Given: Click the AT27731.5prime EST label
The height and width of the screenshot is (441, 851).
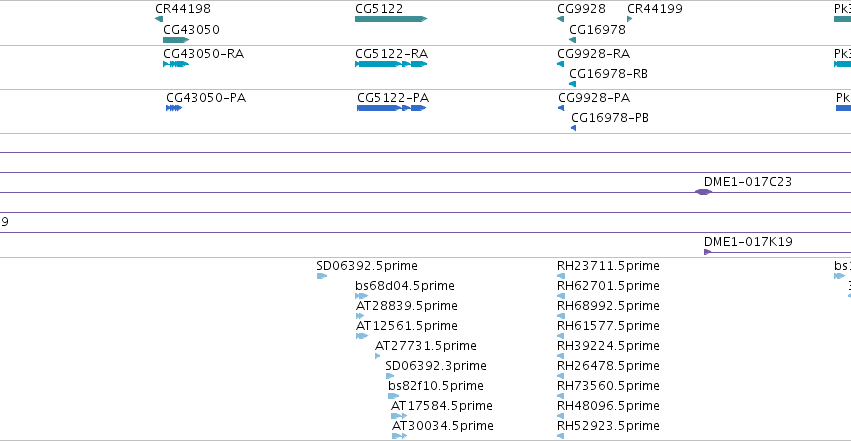Looking at the screenshot, I should click(426, 346).
